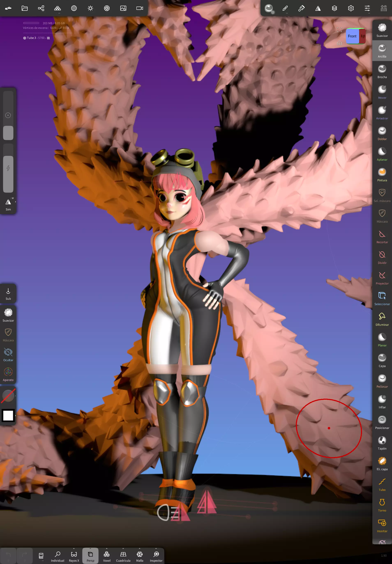Toggle Persp perspective camera
The image size is (392, 564).
coord(90,556)
